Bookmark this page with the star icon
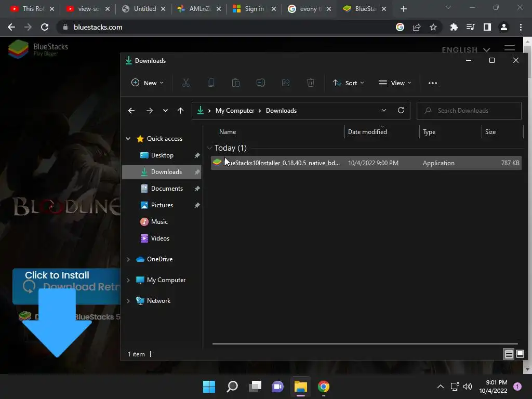This screenshot has height=399, width=532. [x=433, y=27]
